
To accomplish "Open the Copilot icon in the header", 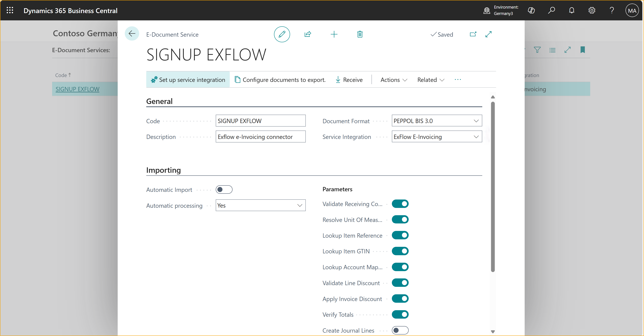I will 532,10.
